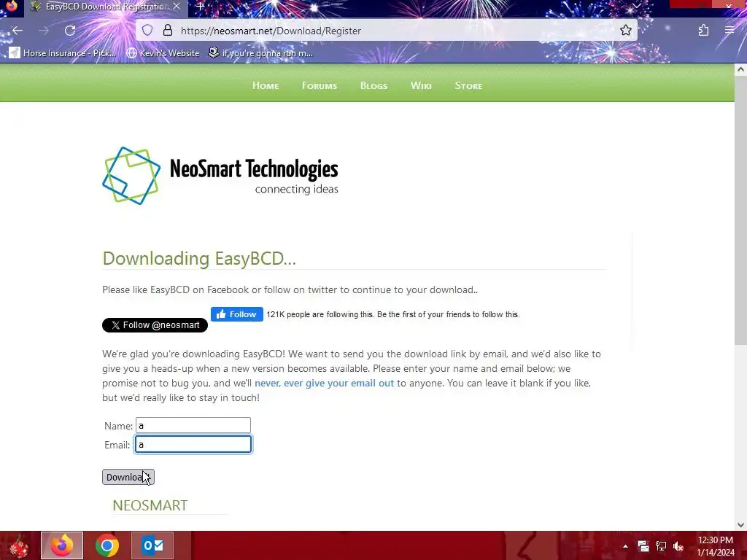Viewport: 747px width, 560px height.
Task: Open the Firefox extensions menu
Action: [703, 31]
